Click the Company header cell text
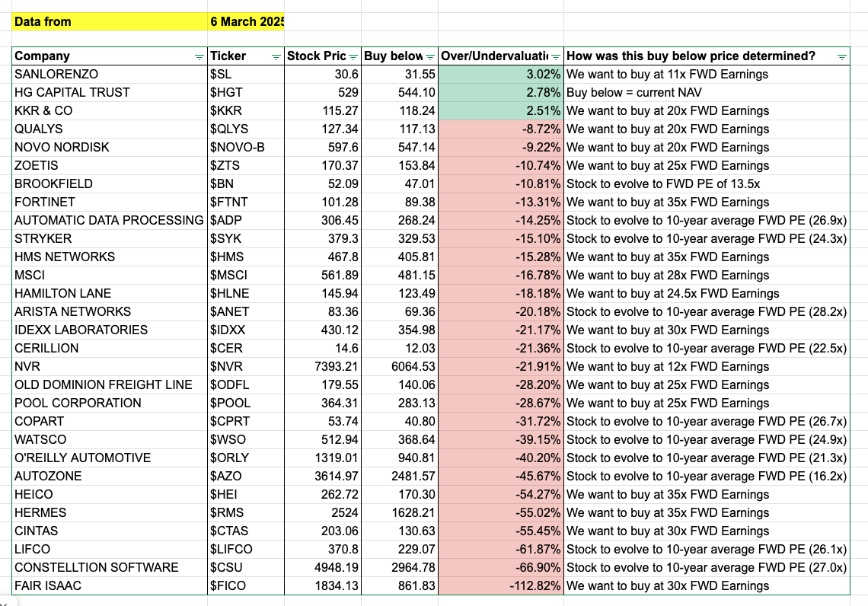The image size is (868, 606). pyautogui.click(x=43, y=56)
